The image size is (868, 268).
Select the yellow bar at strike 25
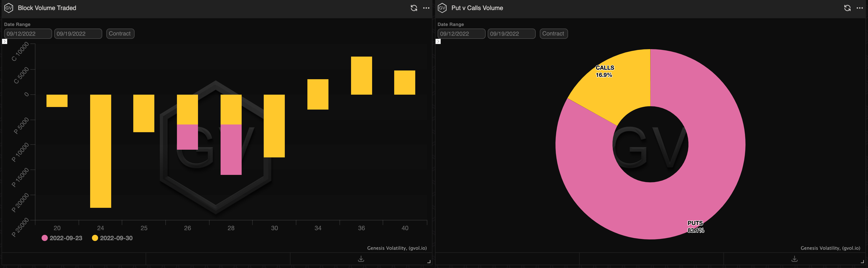click(x=144, y=113)
